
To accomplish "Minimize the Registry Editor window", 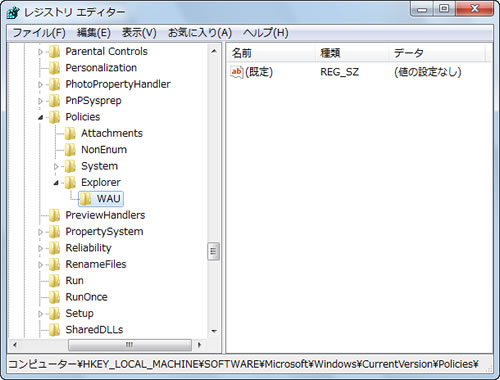I will [422, 9].
